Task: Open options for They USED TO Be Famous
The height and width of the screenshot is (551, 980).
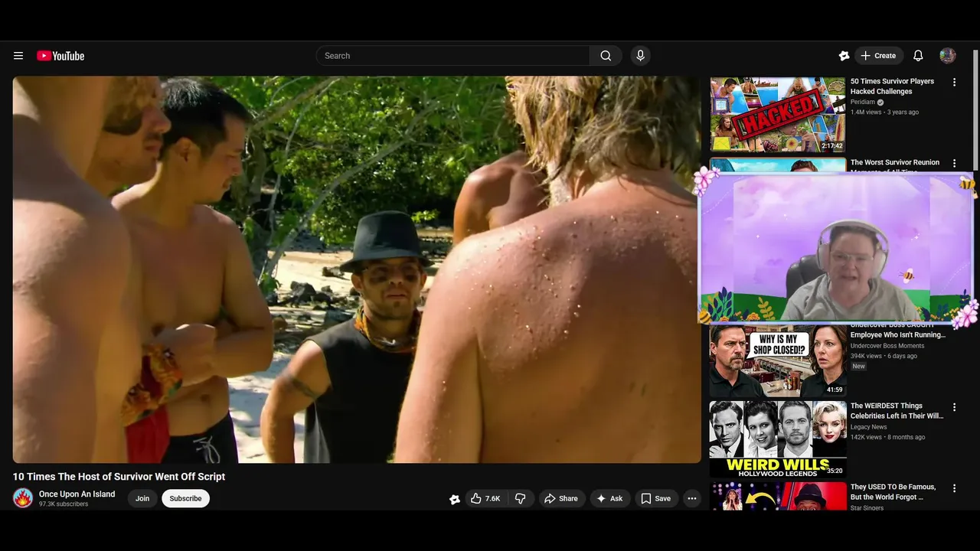Action: point(954,488)
